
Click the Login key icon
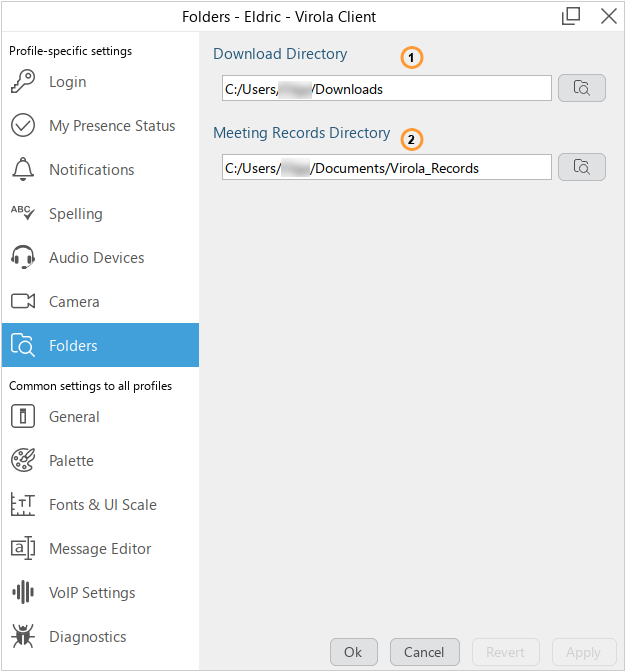coord(23,82)
